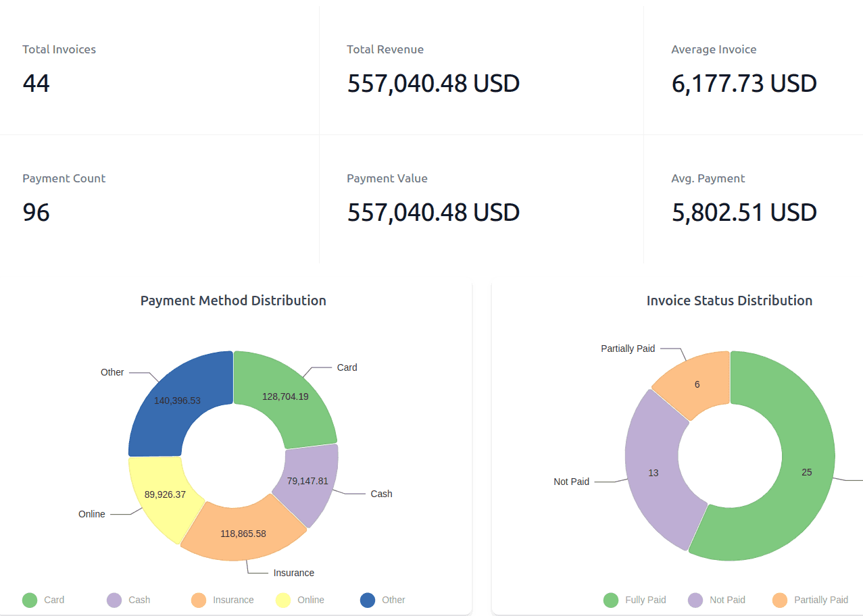The height and width of the screenshot is (616, 863).
Task: Click the green Fully Paid legend dot
Action: pyautogui.click(x=611, y=600)
